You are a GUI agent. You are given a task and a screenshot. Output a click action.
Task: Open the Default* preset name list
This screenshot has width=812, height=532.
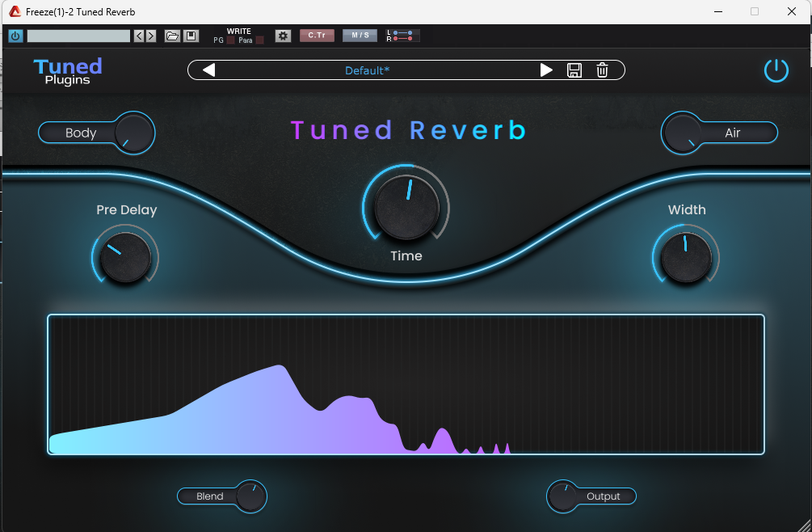(367, 70)
